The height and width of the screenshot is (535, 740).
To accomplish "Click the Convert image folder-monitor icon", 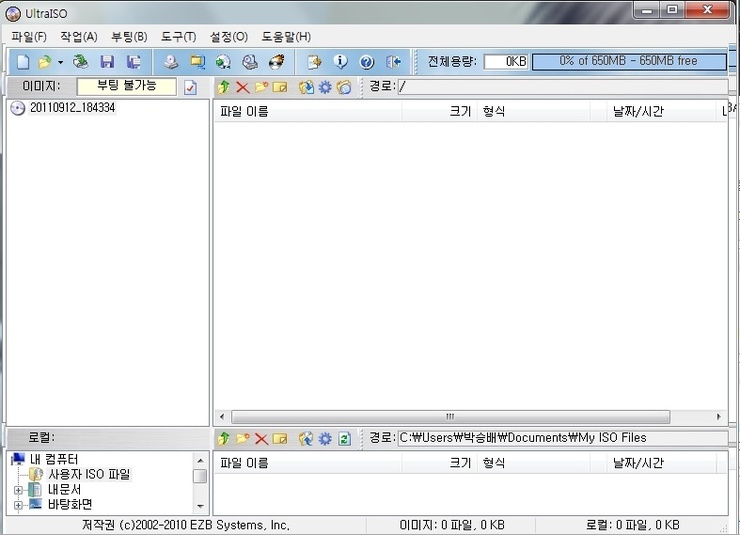I will pyautogui.click(x=197, y=62).
